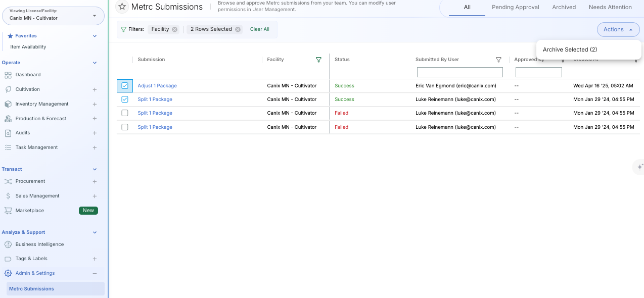Click the Cultivation leaf icon
The width and height of the screenshot is (644, 298).
point(8,89)
